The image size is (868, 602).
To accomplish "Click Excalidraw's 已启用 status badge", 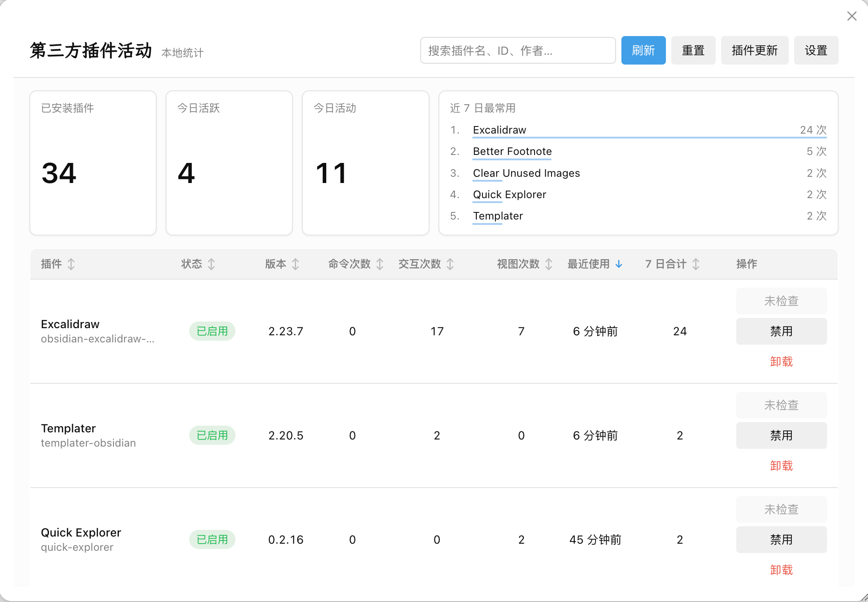I will click(212, 331).
